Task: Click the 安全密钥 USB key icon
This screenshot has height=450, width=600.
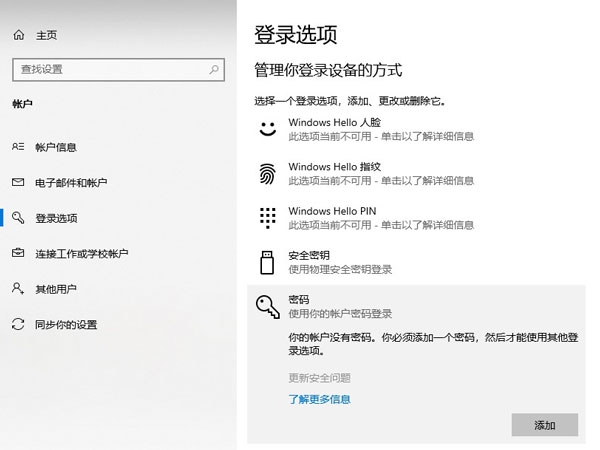Action: 266,262
